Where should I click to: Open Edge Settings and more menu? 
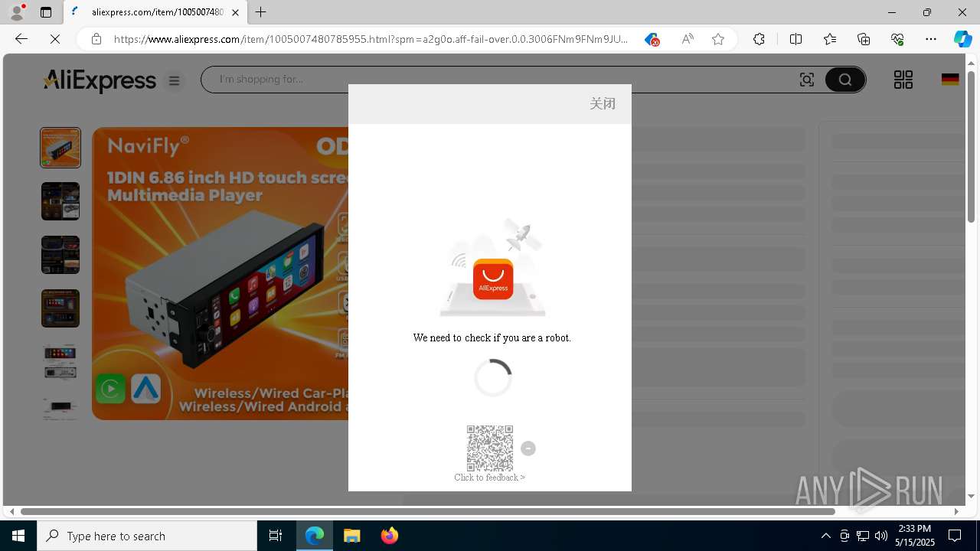point(931,39)
